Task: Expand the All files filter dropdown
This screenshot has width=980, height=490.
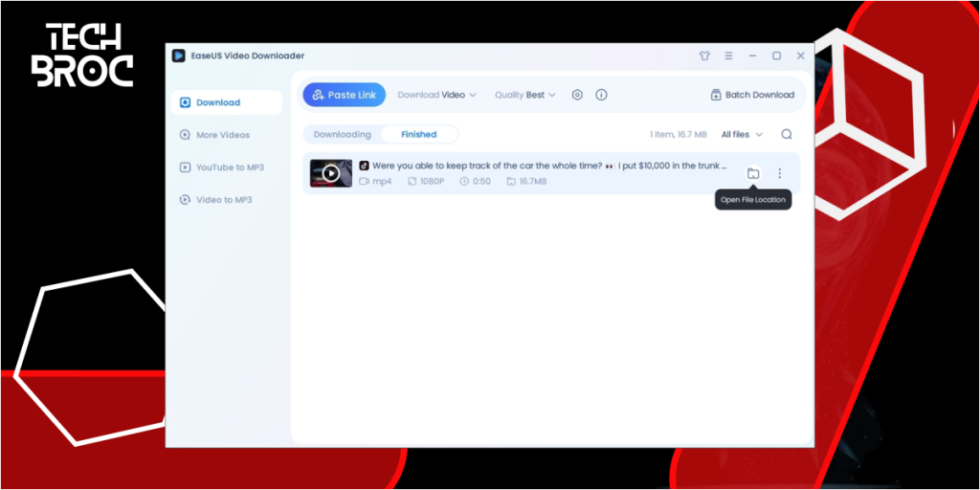Action: point(742,134)
